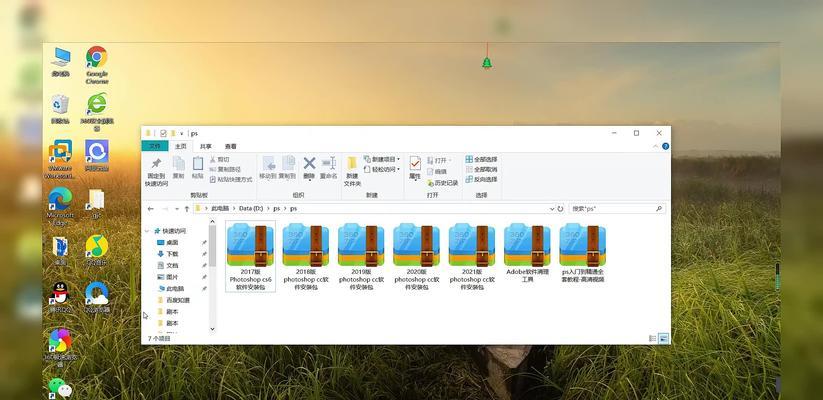Click Select none (全部取消)

481,169
